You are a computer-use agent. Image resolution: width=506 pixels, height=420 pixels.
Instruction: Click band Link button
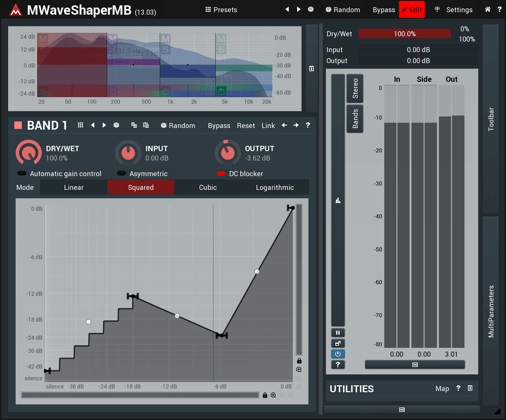(x=268, y=126)
